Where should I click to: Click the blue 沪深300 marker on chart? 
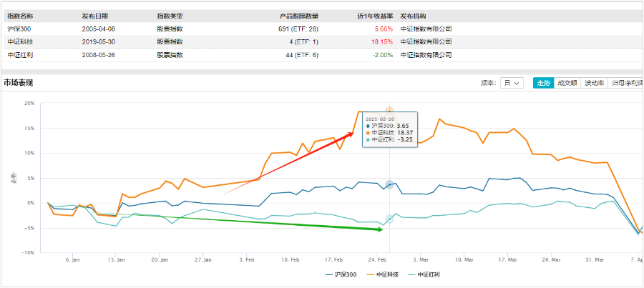[389, 184]
